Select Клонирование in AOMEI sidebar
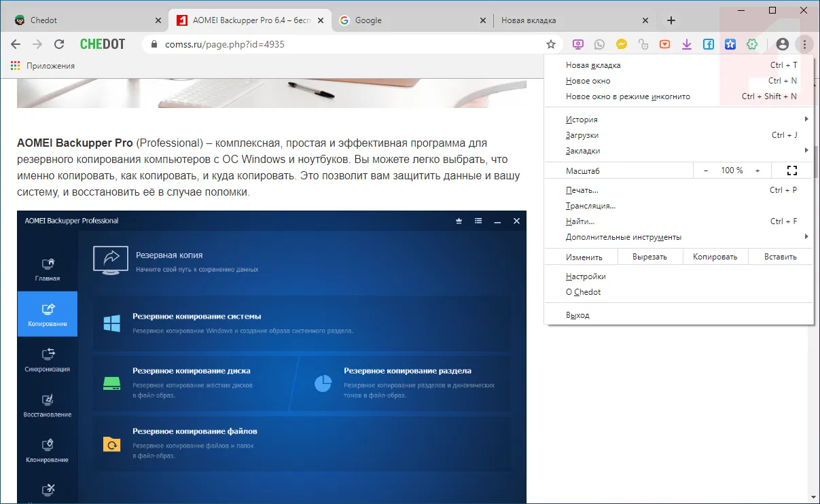 [48, 450]
